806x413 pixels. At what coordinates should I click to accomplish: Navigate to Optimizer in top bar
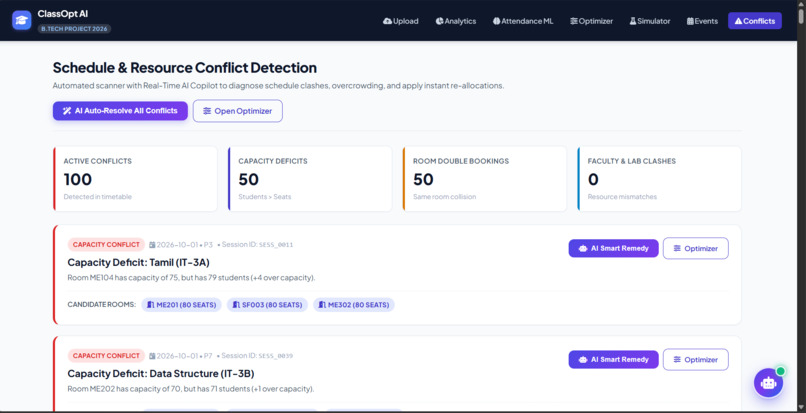591,21
